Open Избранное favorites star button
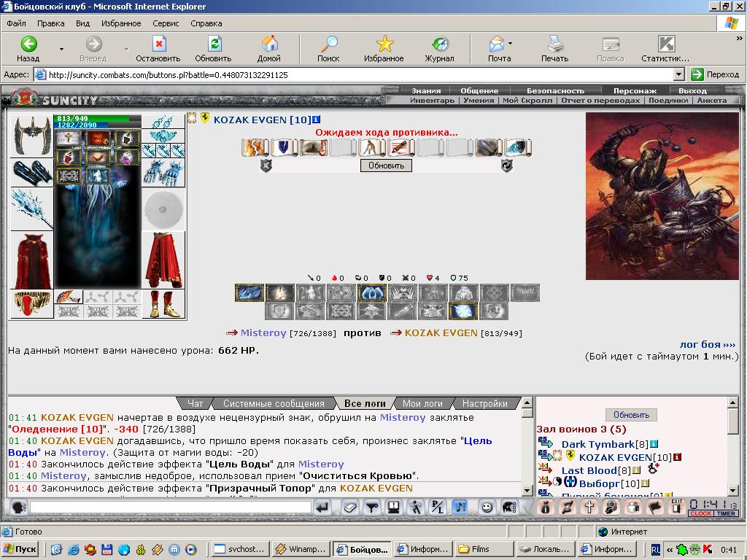This screenshot has height=560, width=747. click(384, 49)
